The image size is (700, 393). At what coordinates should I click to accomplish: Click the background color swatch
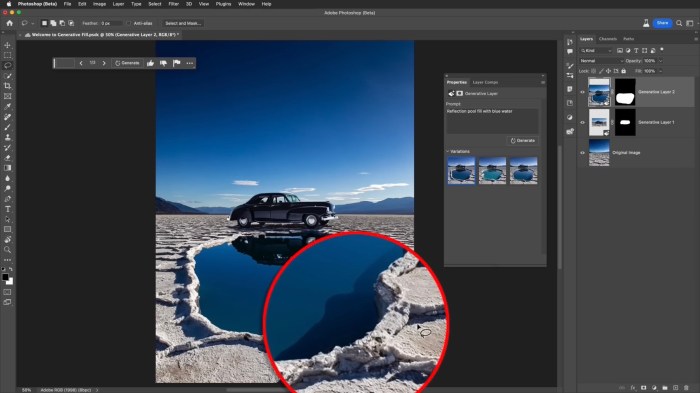(10, 282)
